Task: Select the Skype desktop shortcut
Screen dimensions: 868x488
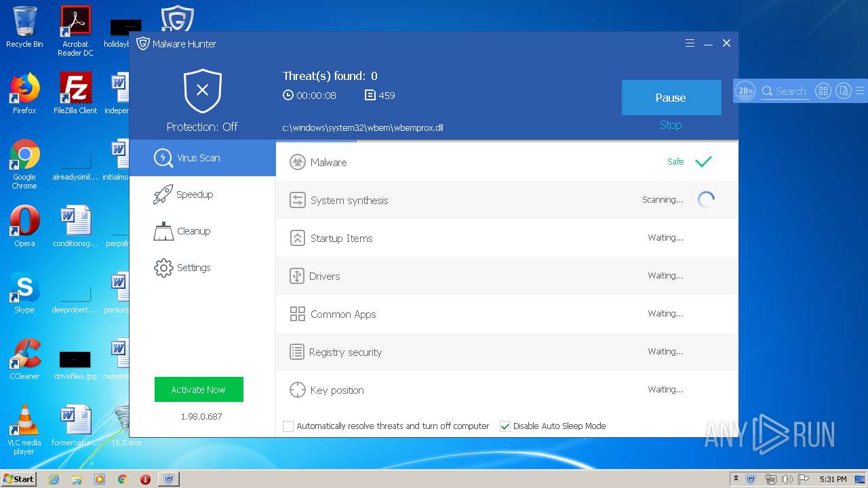Action: pyautogui.click(x=24, y=293)
